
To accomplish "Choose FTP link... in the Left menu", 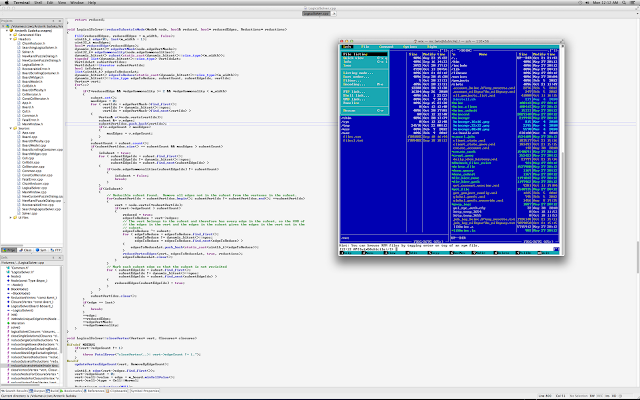I will pos(365,92).
